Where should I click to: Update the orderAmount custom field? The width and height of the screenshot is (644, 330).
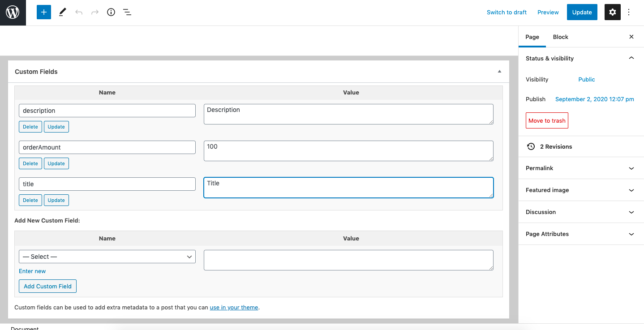pos(56,163)
